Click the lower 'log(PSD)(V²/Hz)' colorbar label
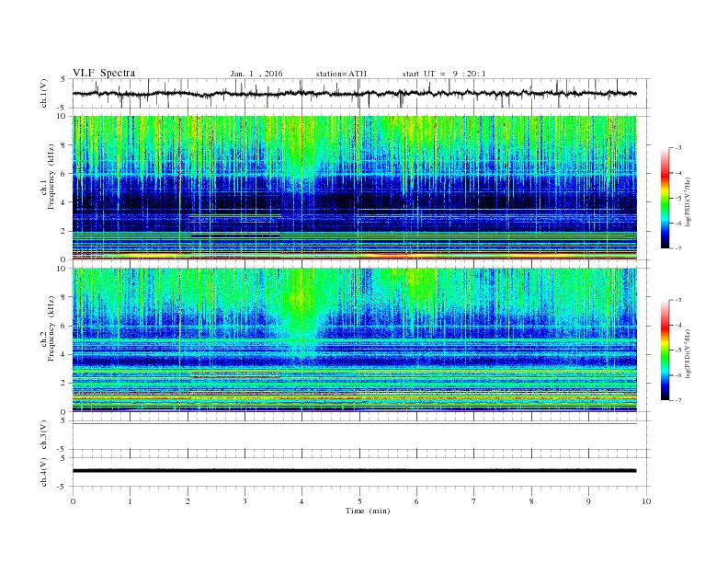Viewport: 728px width, 563px height. 688,352
